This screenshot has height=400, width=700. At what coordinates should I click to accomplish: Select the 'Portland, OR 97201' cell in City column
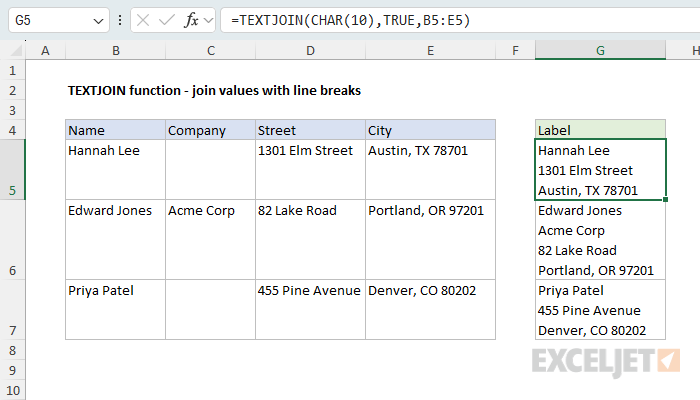coord(430,240)
